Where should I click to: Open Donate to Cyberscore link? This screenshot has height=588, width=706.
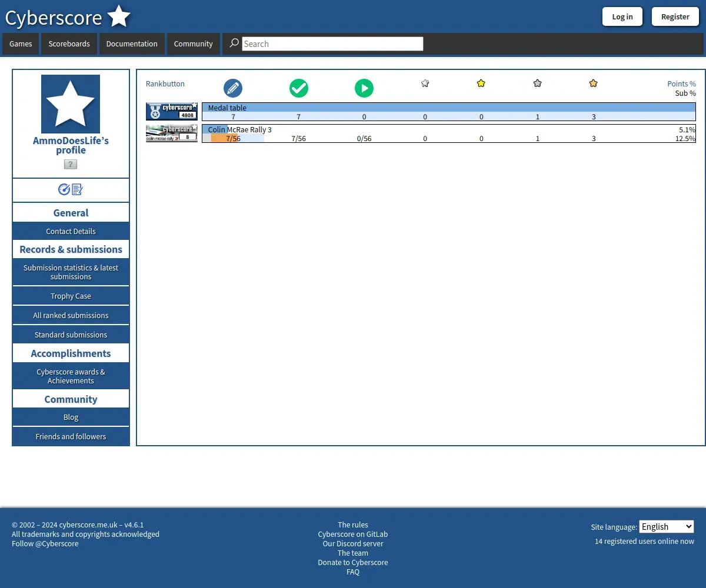pyautogui.click(x=353, y=562)
